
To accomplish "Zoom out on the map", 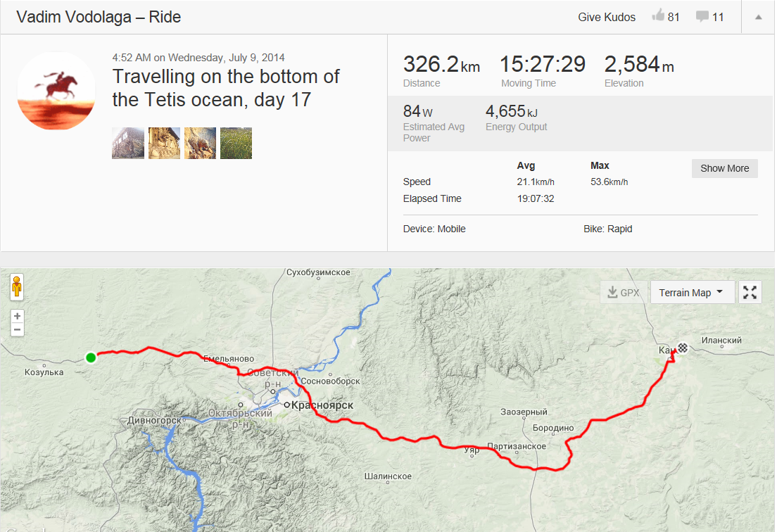I will pos(18,329).
